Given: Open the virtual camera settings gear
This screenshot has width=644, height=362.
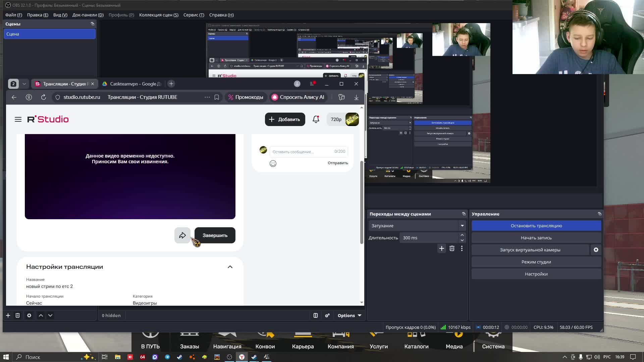Looking at the screenshot, I should point(596,250).
